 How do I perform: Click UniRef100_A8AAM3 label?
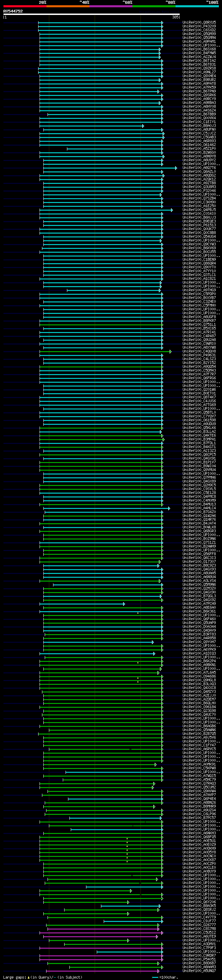(x=199, y=967)
